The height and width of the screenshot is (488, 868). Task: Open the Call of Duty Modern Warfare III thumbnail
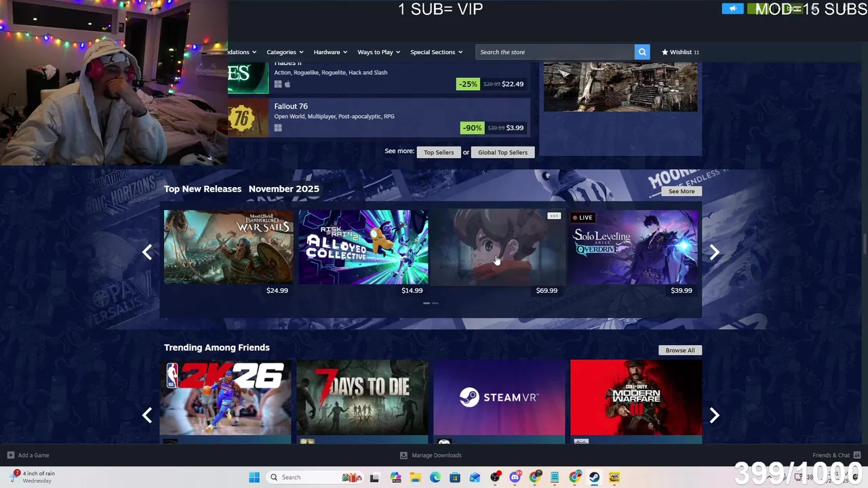[636, 397]
